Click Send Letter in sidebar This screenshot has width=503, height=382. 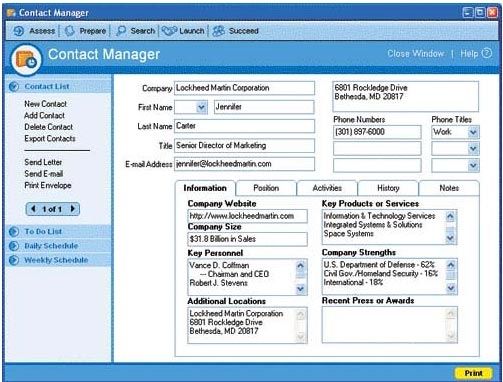[x=43, y=162]
